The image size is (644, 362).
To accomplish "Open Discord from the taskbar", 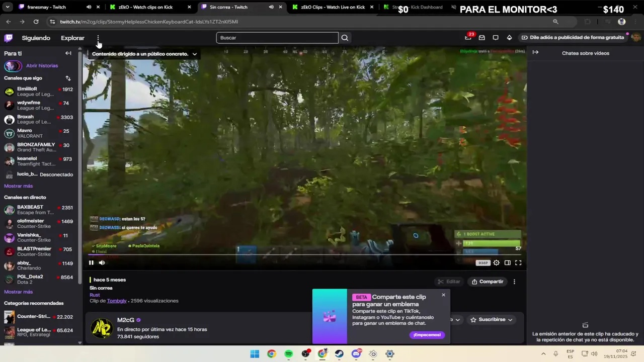I will [356, 354].
